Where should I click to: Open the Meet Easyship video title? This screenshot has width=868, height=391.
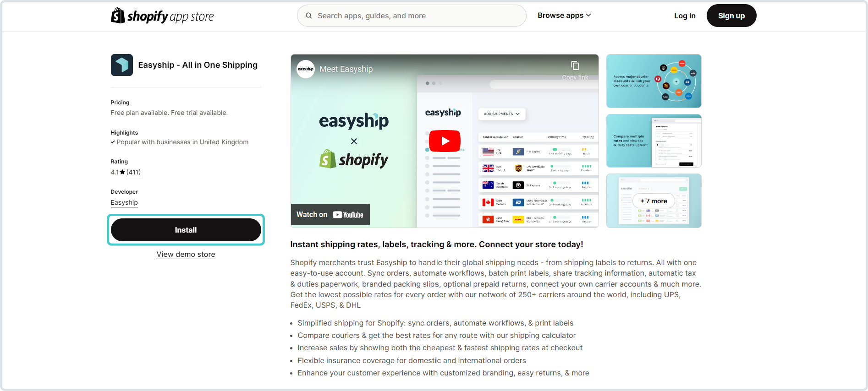[x=346, y=69]
